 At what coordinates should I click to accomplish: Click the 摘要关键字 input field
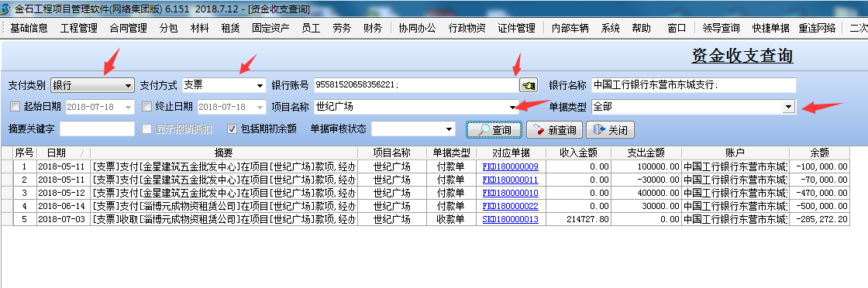click(x=97, y=129)
